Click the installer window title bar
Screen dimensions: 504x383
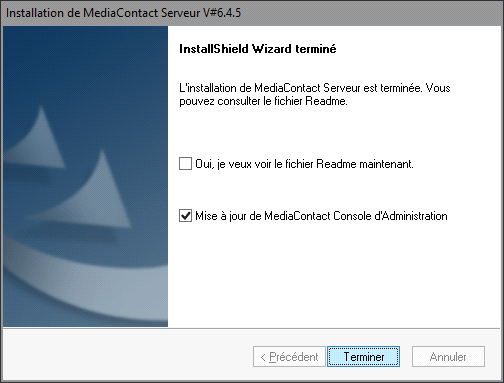pos(252,13)
